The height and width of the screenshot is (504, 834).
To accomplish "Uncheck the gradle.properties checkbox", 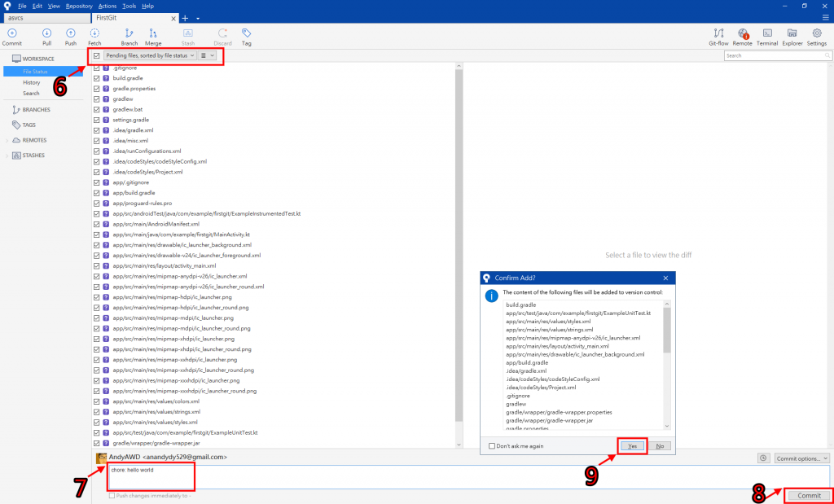I will pos(96,89).
